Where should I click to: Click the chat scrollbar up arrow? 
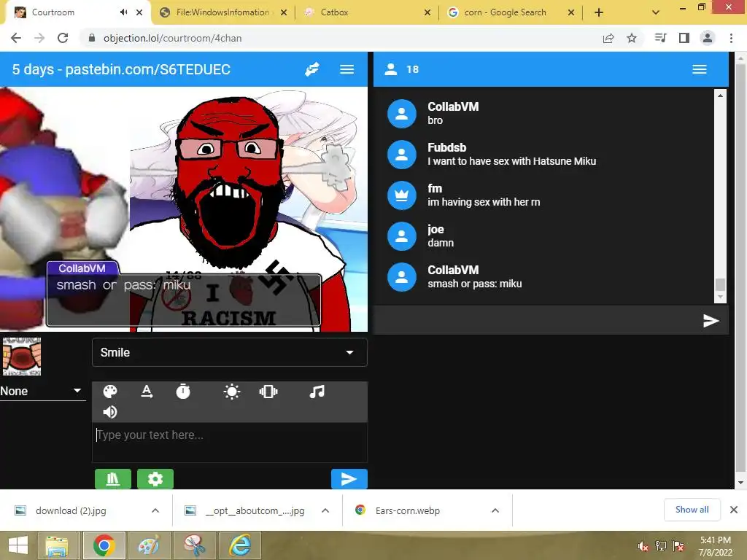point(720,96)
